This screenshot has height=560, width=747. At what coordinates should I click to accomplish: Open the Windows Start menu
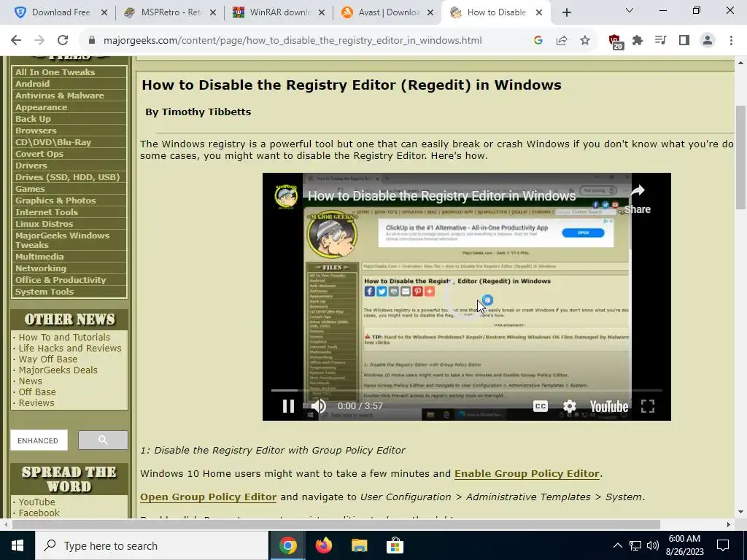pyautogui.click(x=18, y=545)
